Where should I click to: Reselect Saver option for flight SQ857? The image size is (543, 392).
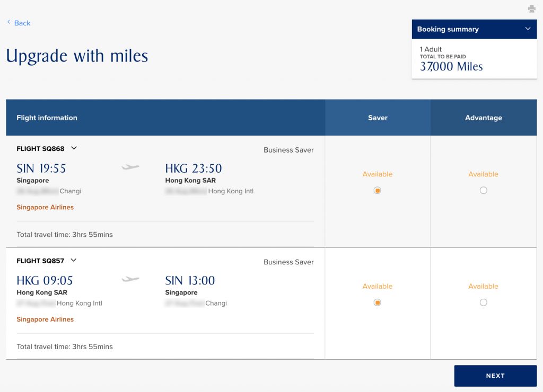coord(377,302)
